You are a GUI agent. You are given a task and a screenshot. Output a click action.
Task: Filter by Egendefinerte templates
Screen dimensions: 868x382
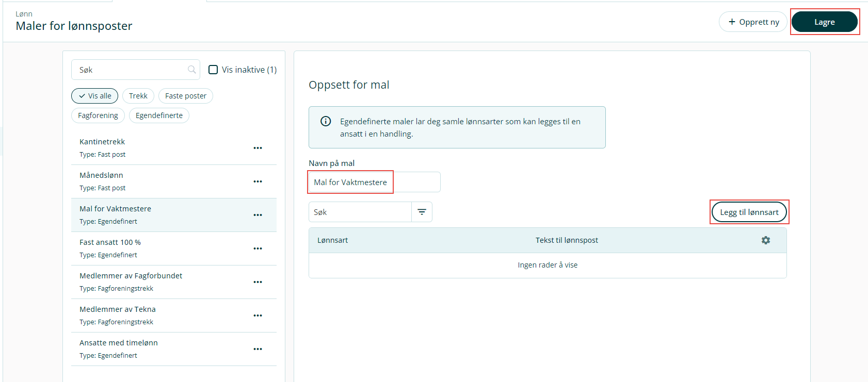pyautogui.click(x=159, y=115)
